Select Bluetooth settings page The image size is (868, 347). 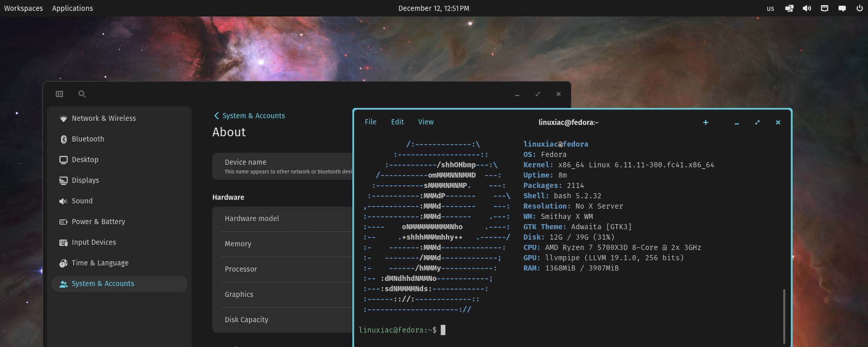119,139
